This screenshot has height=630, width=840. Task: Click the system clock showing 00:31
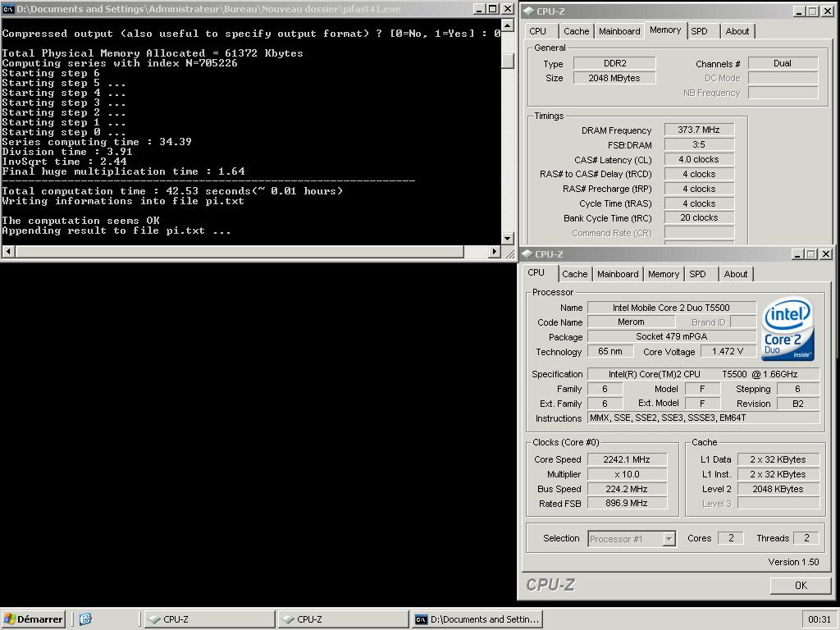[x=819, y=619]
